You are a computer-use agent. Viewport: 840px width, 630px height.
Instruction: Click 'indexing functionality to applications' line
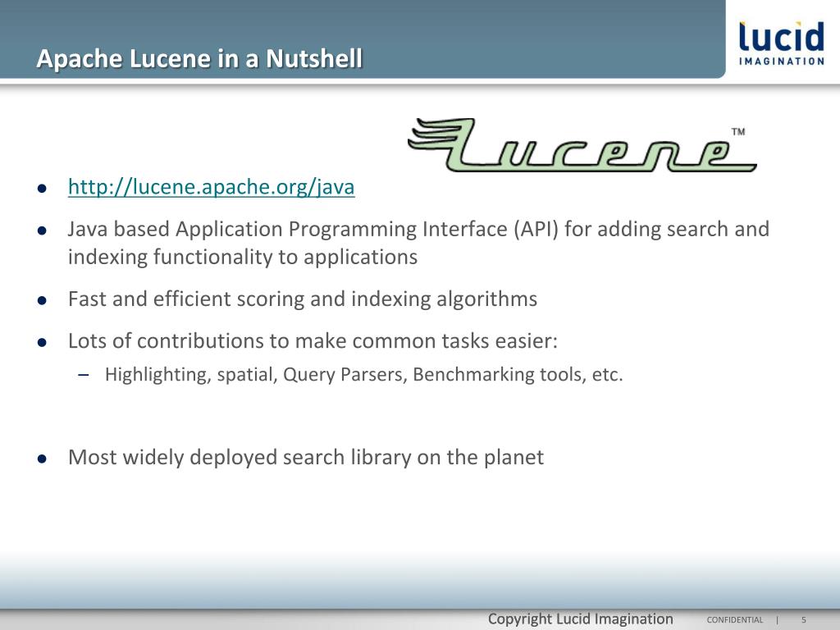[243, 257]
